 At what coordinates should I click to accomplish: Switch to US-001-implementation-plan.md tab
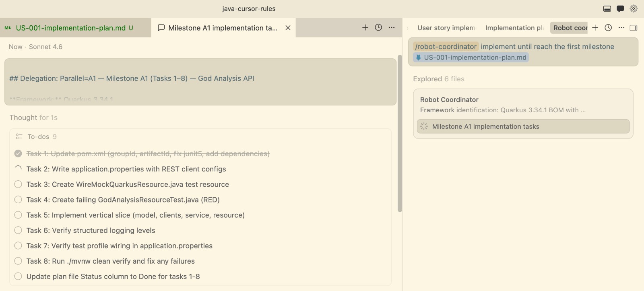click(70, 28)
